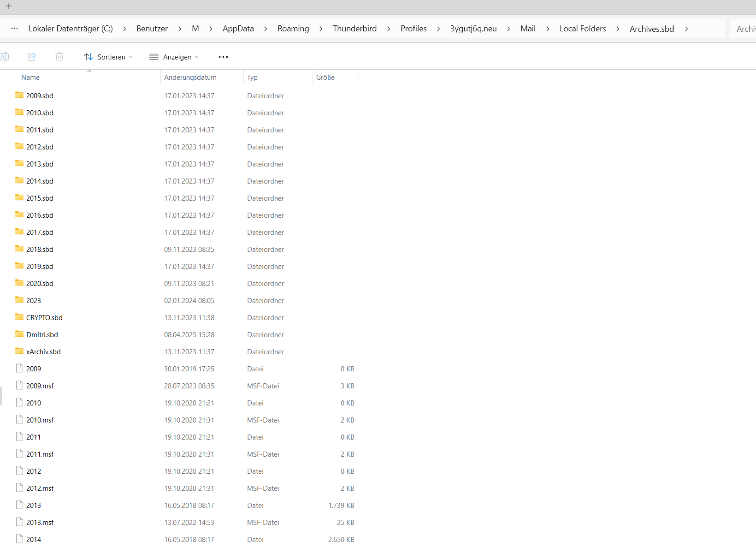Select the 2009.sbd folder icon

point(19,95)
